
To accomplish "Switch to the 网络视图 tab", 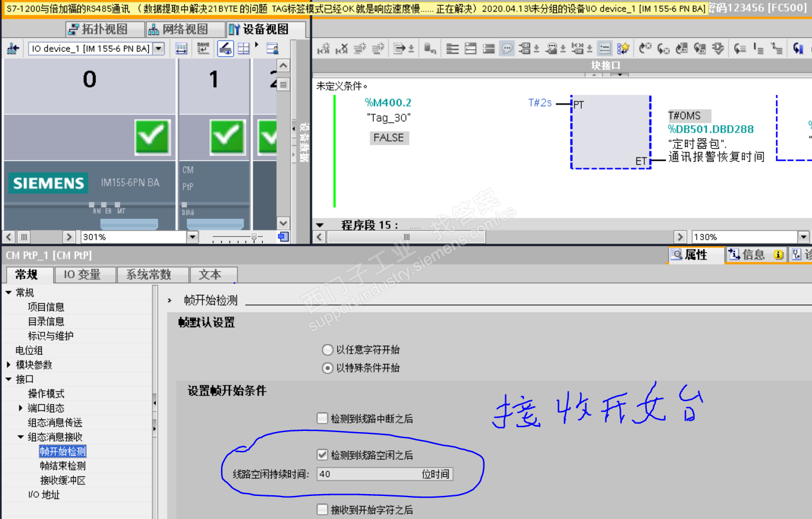I will point(185,29).
